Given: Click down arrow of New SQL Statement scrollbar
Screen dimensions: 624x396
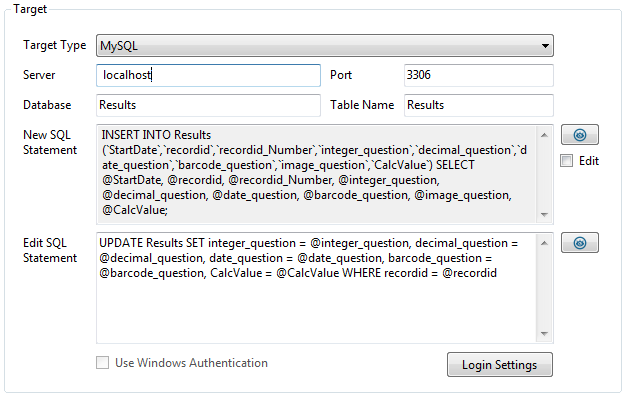Looking at the screenshot, I should 544,215.
